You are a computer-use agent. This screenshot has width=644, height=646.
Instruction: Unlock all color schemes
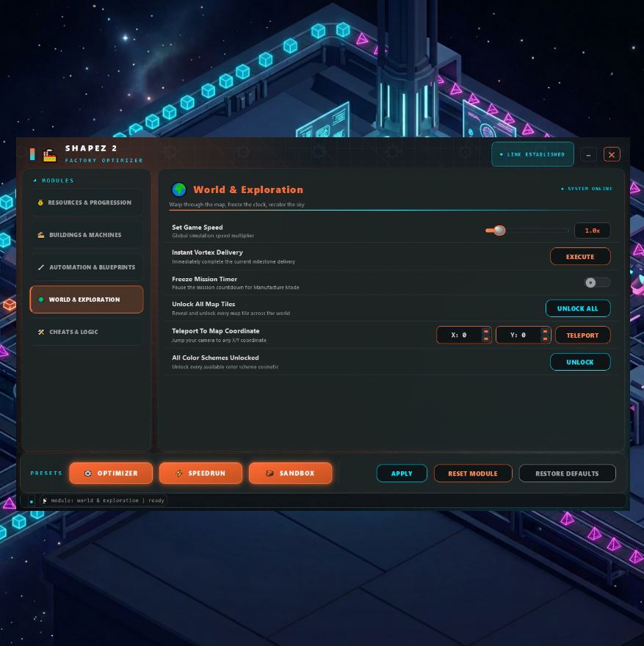point(579,362)
